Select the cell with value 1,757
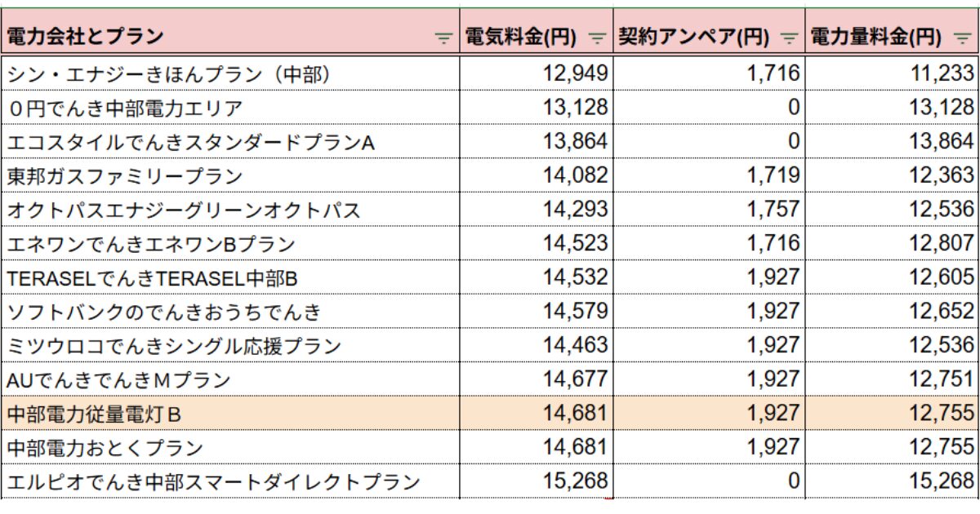 point(709,210)
